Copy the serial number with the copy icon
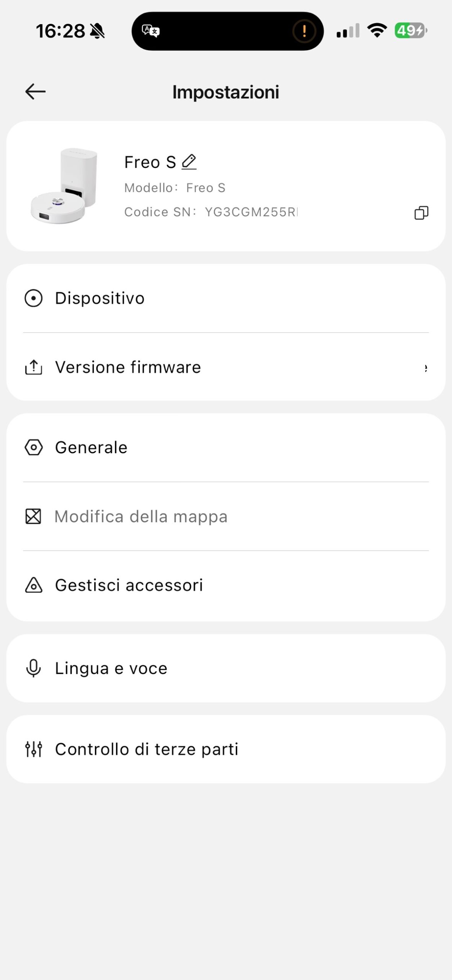 pos(421,213)
